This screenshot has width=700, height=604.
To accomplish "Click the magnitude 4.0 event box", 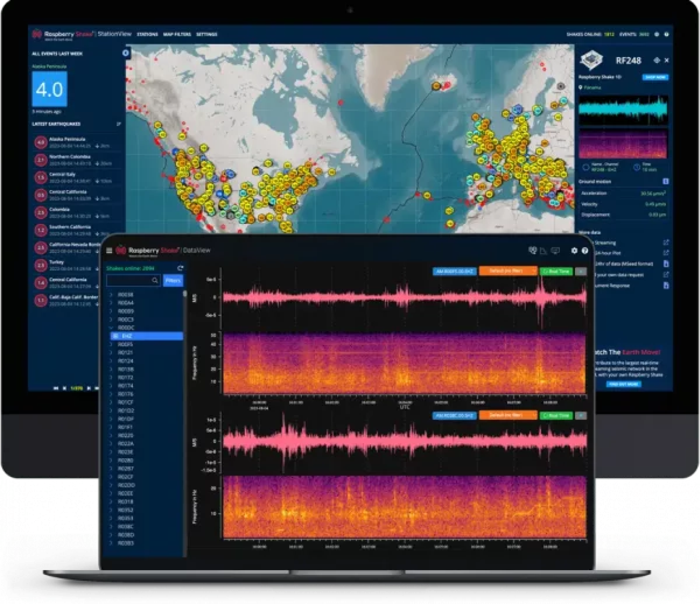I will (49, 89).
